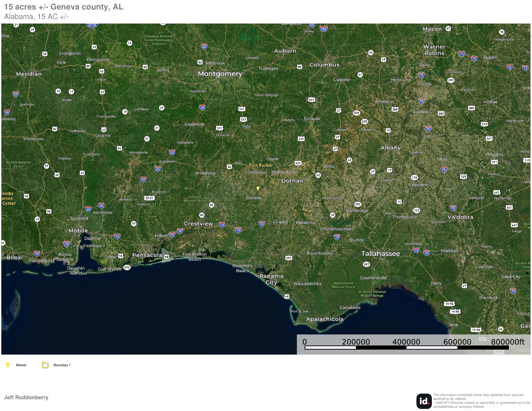Image resolution: width=532 pixels, height=411 pixels.
Task: Click the Highway 84 shield near Elba
Action: pos(229,167)
